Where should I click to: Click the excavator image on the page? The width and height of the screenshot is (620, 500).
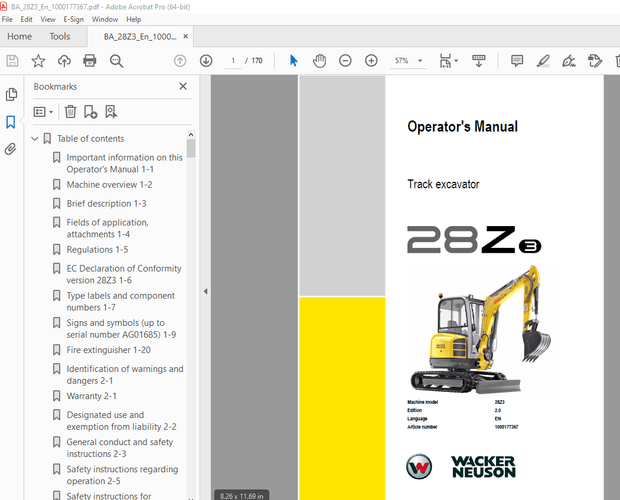click(480, 330)
